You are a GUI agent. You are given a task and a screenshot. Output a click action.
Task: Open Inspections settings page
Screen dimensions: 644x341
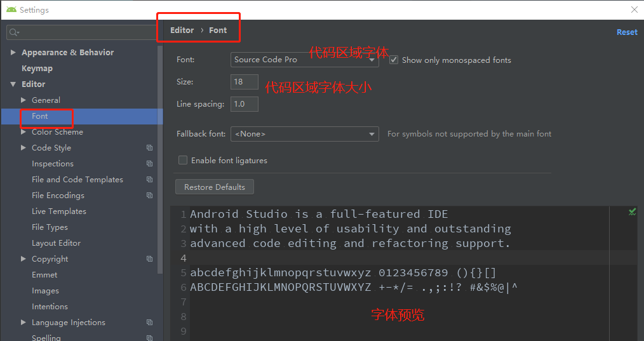pos(53,164)
